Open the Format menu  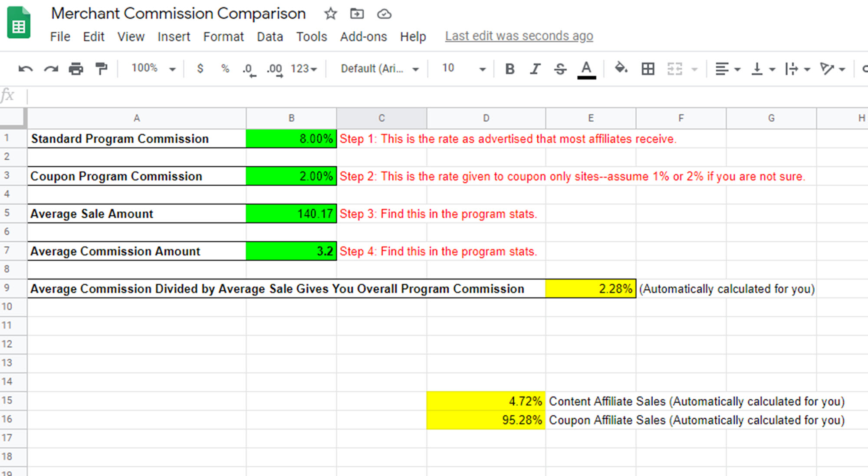pos(223,36)
